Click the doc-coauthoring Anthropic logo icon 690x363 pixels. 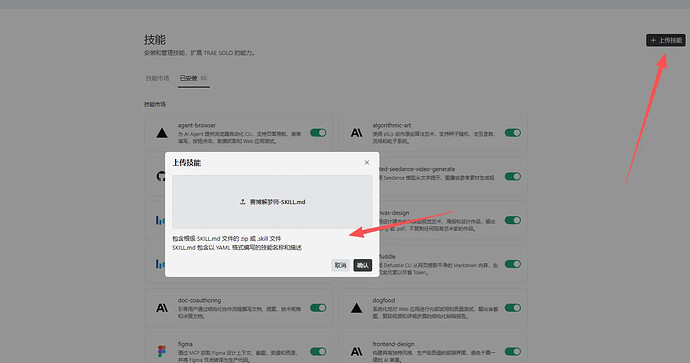pyautogui.click(x=162, y=308)
